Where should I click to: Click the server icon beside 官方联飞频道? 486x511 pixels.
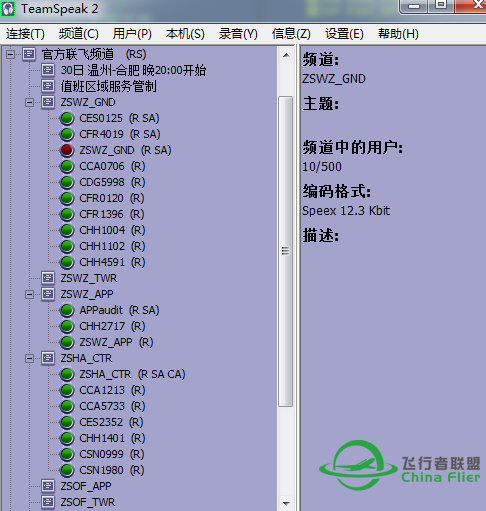click(29, 54)
